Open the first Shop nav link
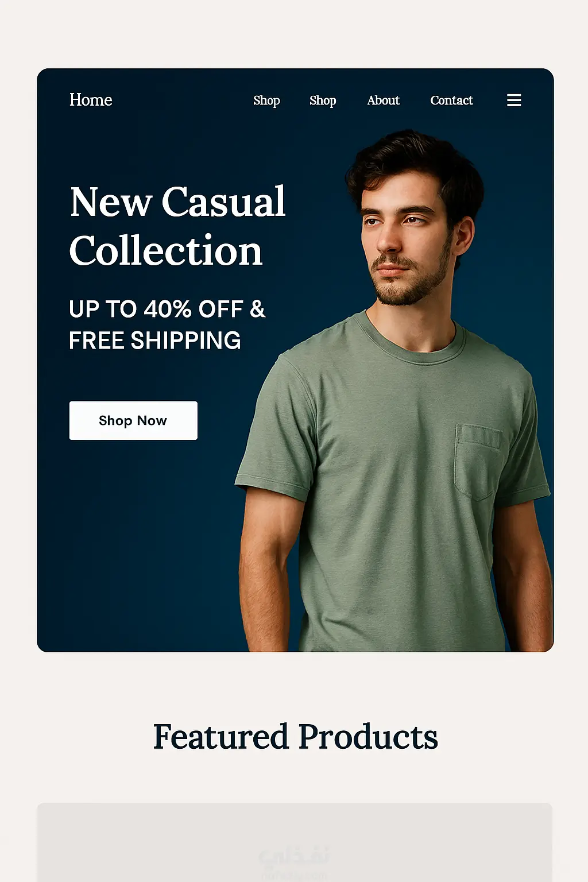This screenshot has width=588, height=882. (266, 100)
